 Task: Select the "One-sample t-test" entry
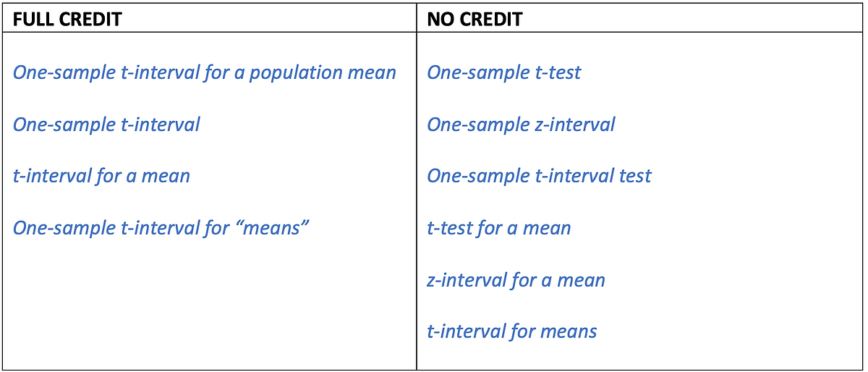[503, 72]
